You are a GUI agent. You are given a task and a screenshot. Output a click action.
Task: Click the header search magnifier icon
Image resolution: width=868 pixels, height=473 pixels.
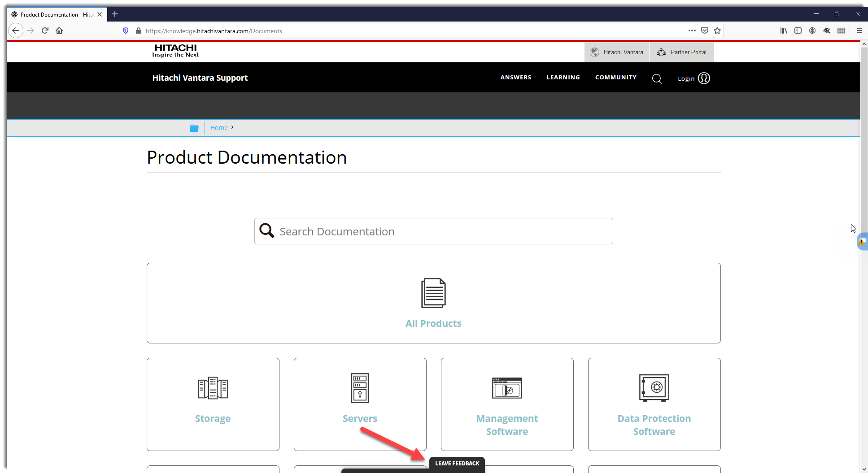click(657, 79)
